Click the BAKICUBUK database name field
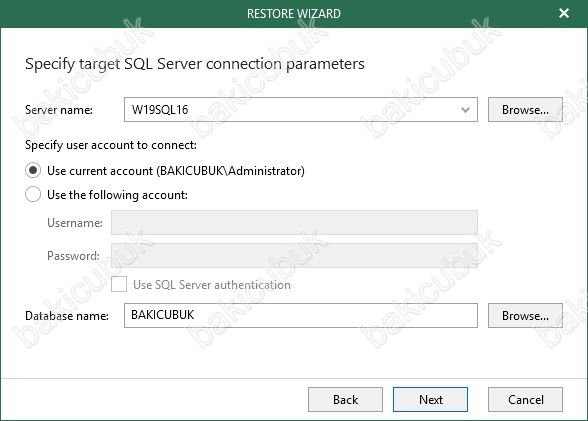This screenshot has width=588, height=421. pos(301,315)
